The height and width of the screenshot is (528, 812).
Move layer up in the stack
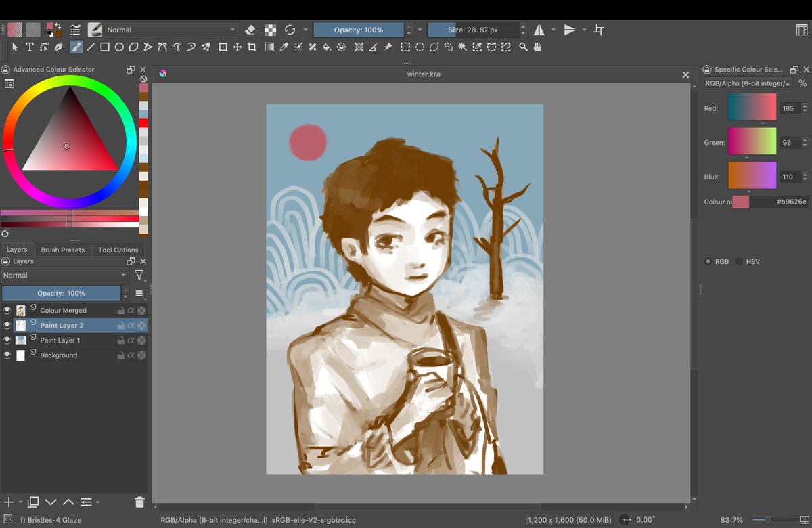click(x=68, y=502)
